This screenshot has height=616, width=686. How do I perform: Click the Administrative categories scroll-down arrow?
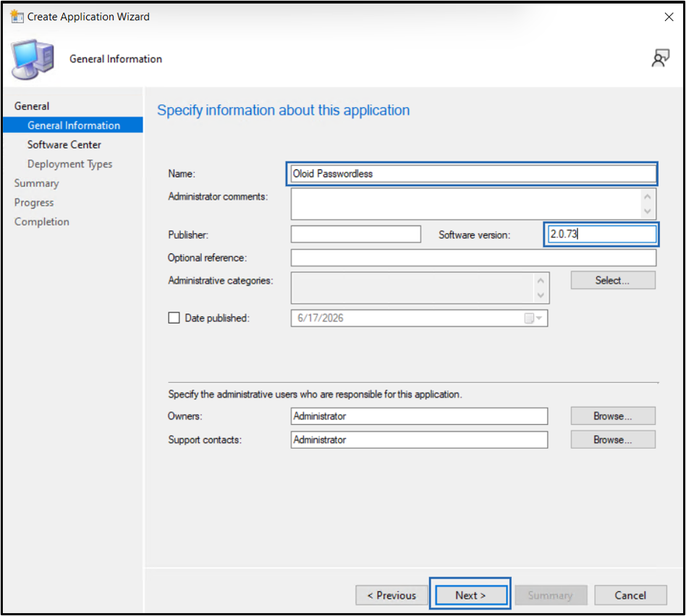tap(541, 295)
